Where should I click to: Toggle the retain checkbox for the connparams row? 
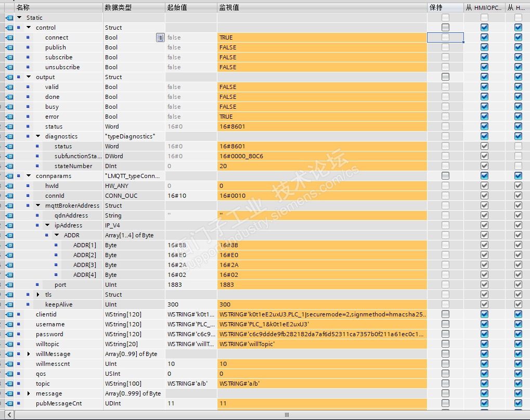(x=446, y=176)
